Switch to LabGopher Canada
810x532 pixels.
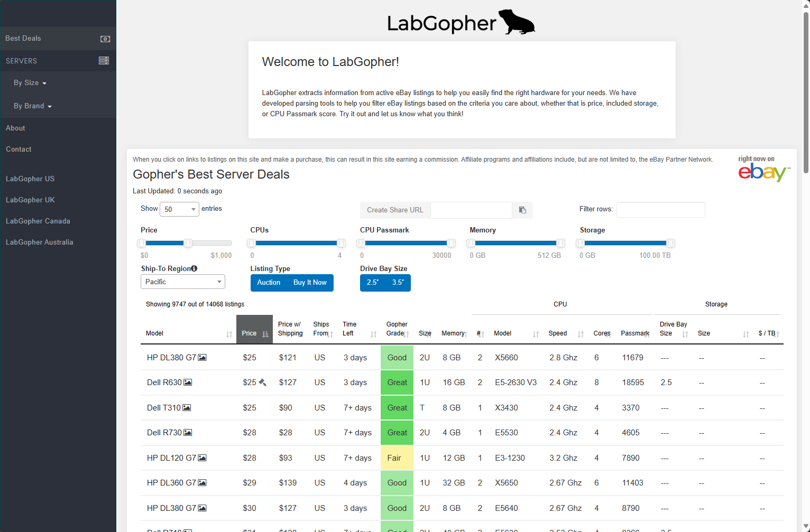coord(38,221)
